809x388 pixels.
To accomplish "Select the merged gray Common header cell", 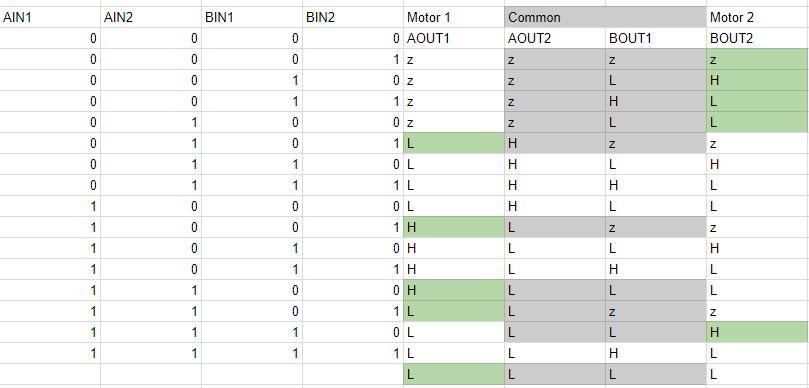I will tap(605, 18).
